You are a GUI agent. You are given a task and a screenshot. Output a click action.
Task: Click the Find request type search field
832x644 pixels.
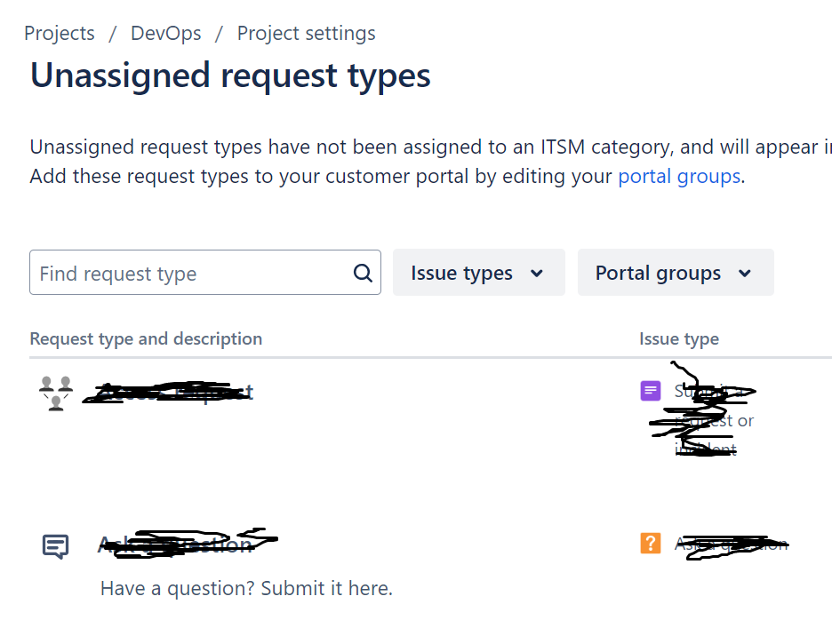coord(178,273)
